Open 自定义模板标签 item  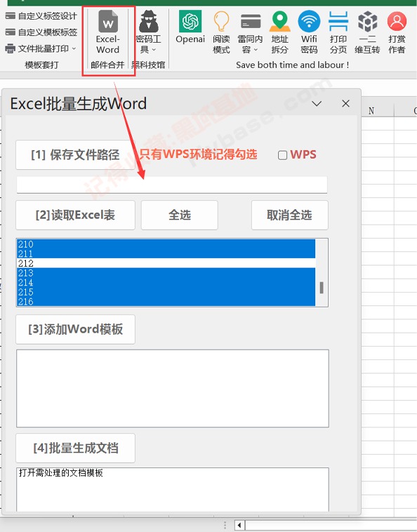coord(41,32)
